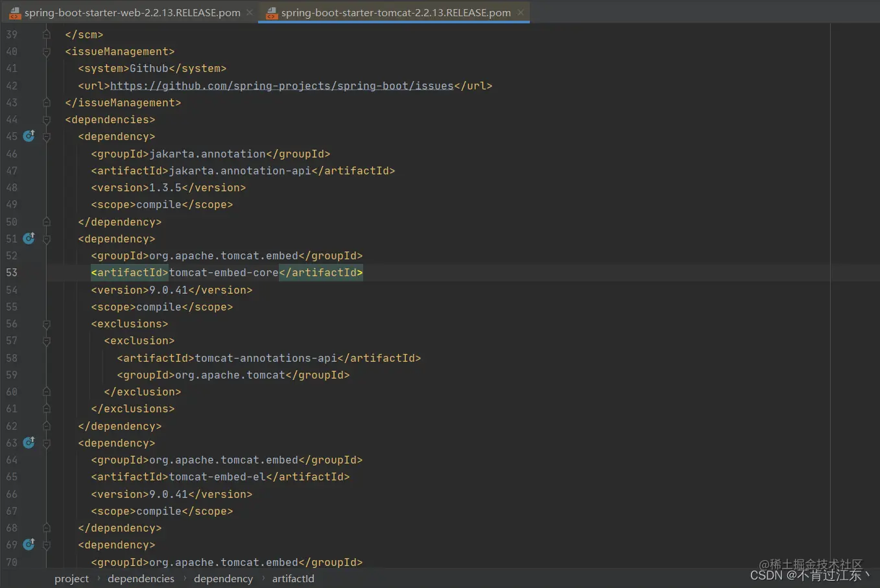This screenshot has height=588, width=880.
Task: Click compile scope text on line 55
Action: [159, 307]
